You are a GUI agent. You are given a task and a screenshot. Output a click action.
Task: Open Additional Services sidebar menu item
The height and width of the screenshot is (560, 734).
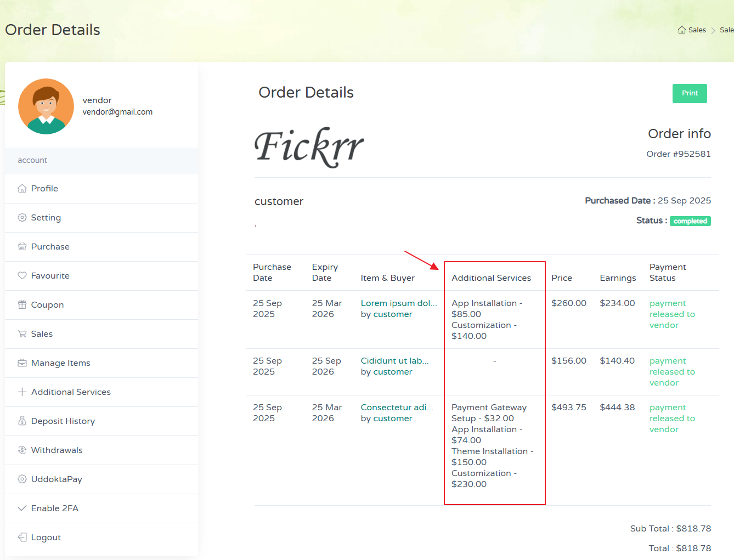[71, 392]
